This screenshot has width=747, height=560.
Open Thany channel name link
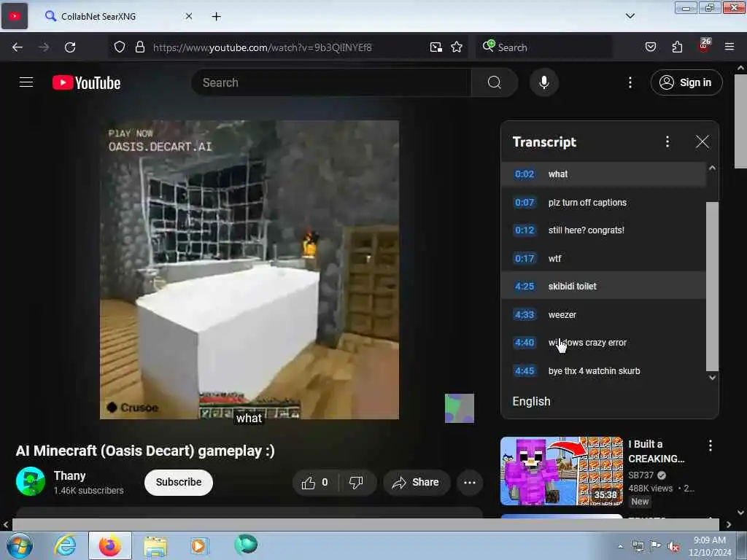[69, 475]
